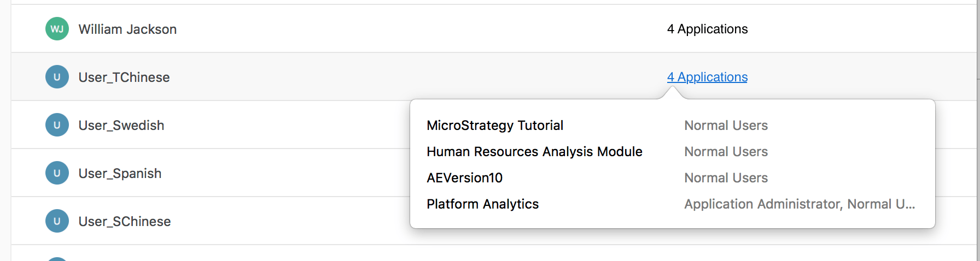980x261 pixels.
Task: Click Platform Analytics in the popup
Action: tap(482, 204)
